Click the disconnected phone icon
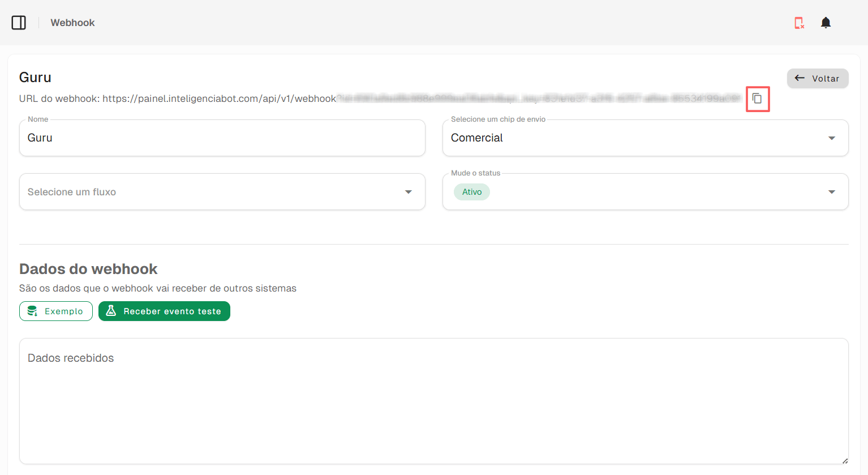Screen dimensions: 868x475 tap(799, 22)
